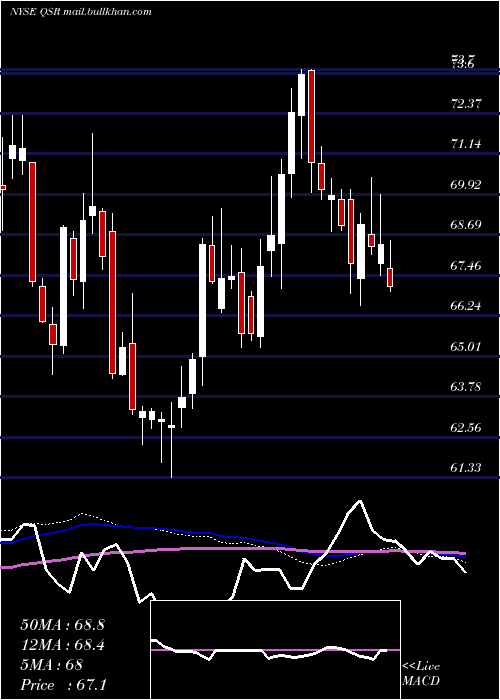Select the 69.92 price axis label
The image size is (500, 700).
466,184
